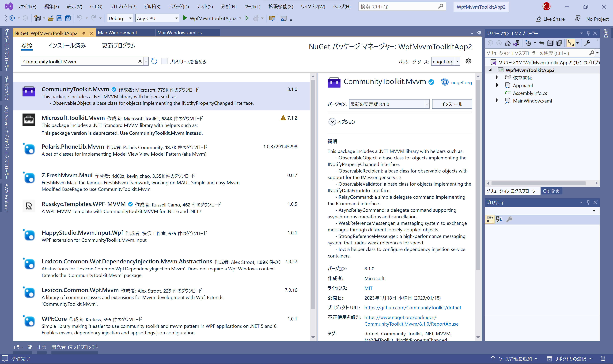Open Solution Explorer properties wrench icon

(x=587, y=43)
